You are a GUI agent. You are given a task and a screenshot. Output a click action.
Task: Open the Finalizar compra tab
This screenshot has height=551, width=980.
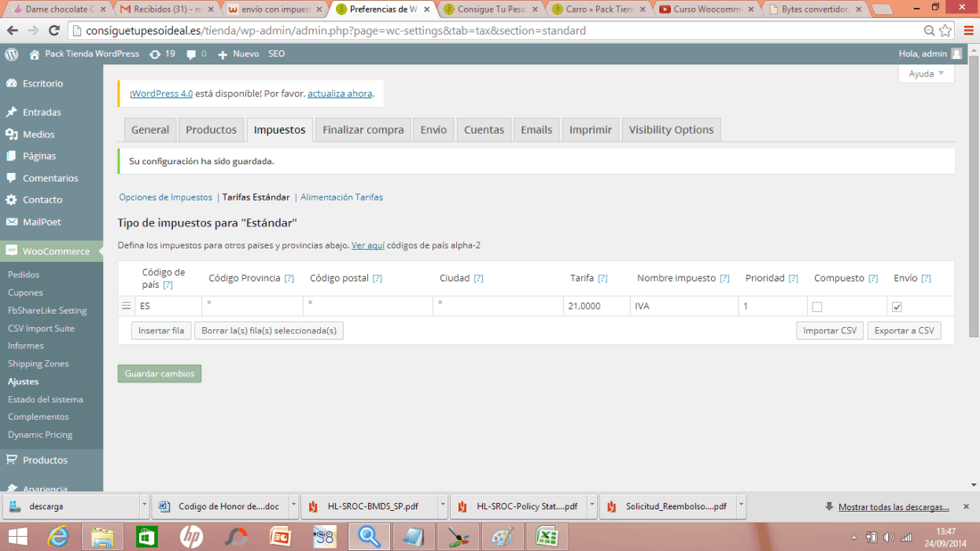point(363,129)
